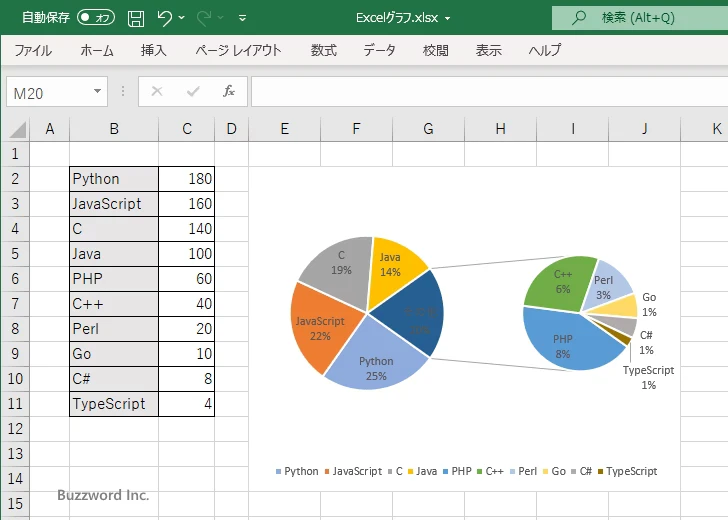Screen dimensions: 728x520
Task: Select the cell containing Perl
Action: tap(114, 329)
